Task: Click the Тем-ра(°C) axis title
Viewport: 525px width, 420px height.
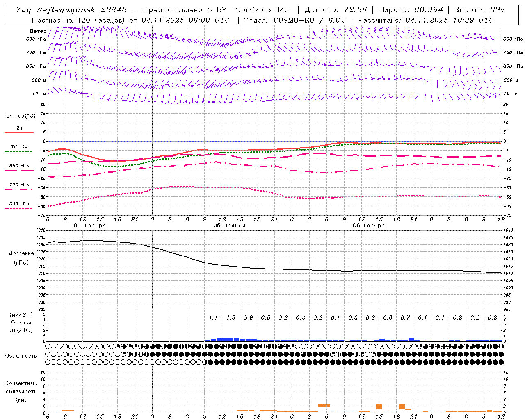Action: click(19, 116)
